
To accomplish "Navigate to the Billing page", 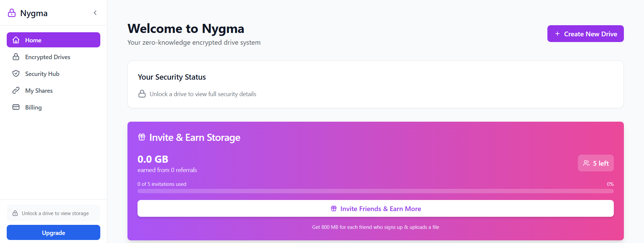I will [x=34, y=108].
